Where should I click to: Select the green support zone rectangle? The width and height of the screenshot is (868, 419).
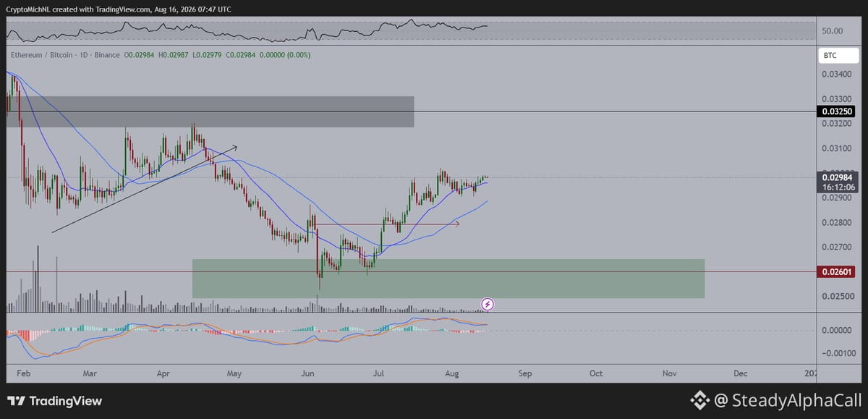click(x=448, y=279)
